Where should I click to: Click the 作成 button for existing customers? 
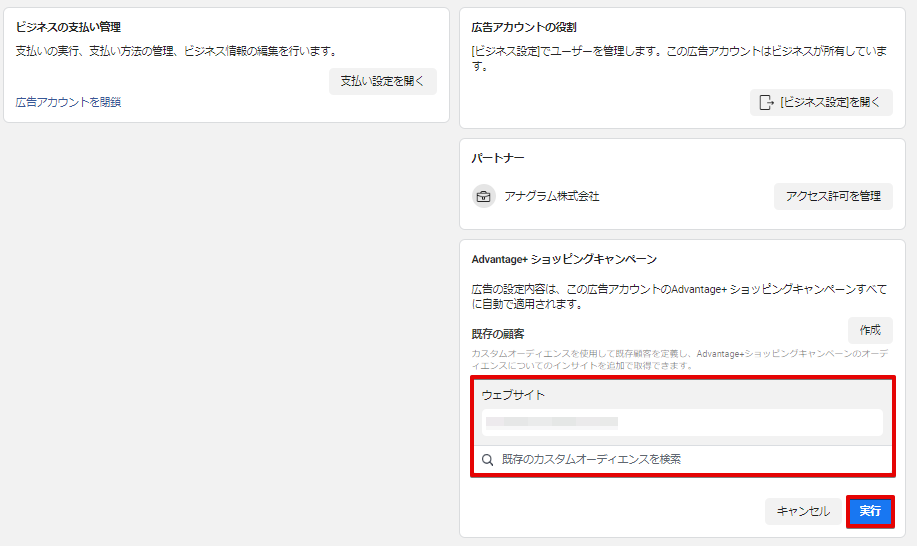870,330
